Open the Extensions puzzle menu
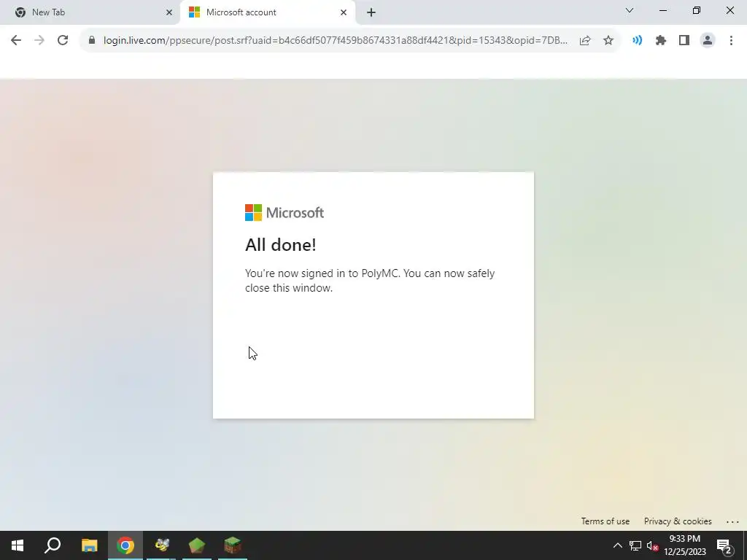The width and height of the screenshot is (747, 560). (661, 41)
